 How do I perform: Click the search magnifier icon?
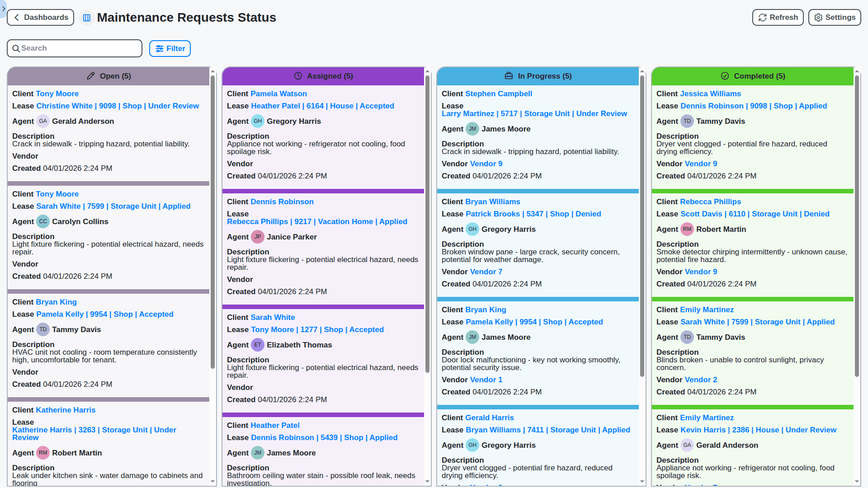tap(16, 48)
